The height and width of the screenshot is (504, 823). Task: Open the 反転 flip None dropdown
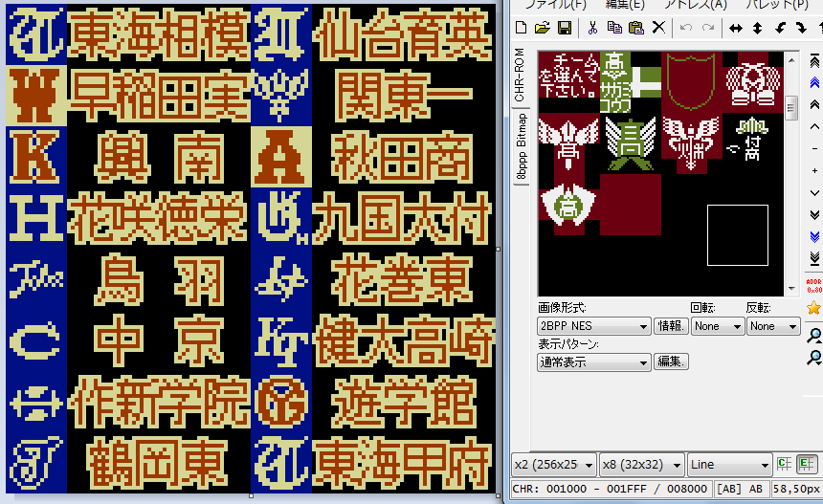point(773,326)
